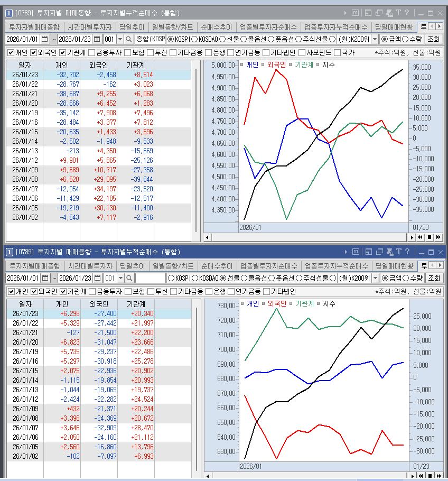This screenshot has height=481, width=448.
Task: Open 시간대별투자자 tab in top window
Action: (x=90, y=27)
